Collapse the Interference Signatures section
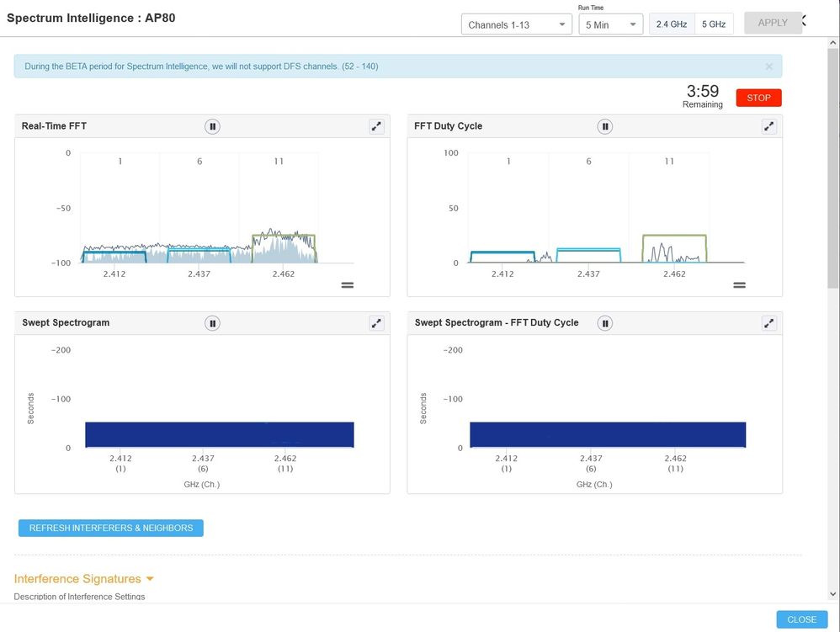 click(x=150, y=579)
